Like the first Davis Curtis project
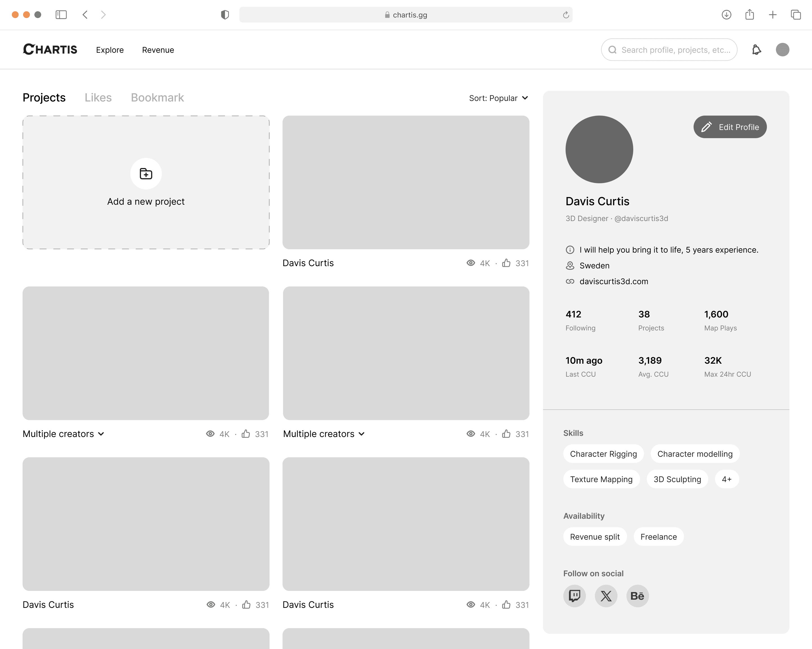Viewport: 812px width, 649px height. coord(506,263)
